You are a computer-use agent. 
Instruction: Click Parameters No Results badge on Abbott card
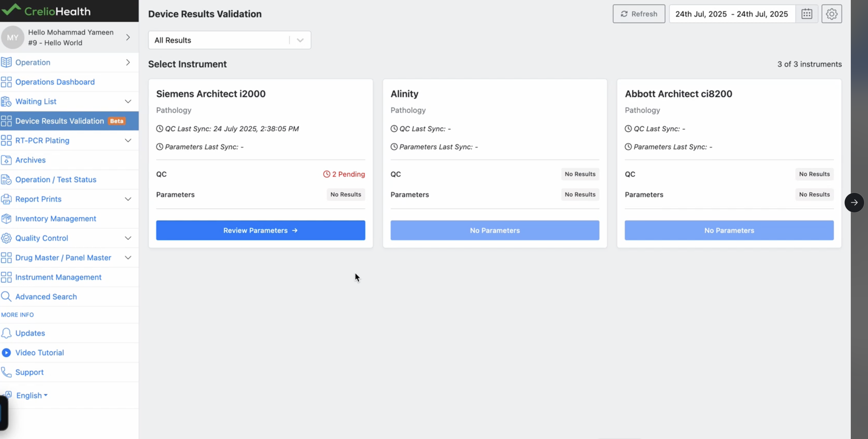click(x=814, y=194)
